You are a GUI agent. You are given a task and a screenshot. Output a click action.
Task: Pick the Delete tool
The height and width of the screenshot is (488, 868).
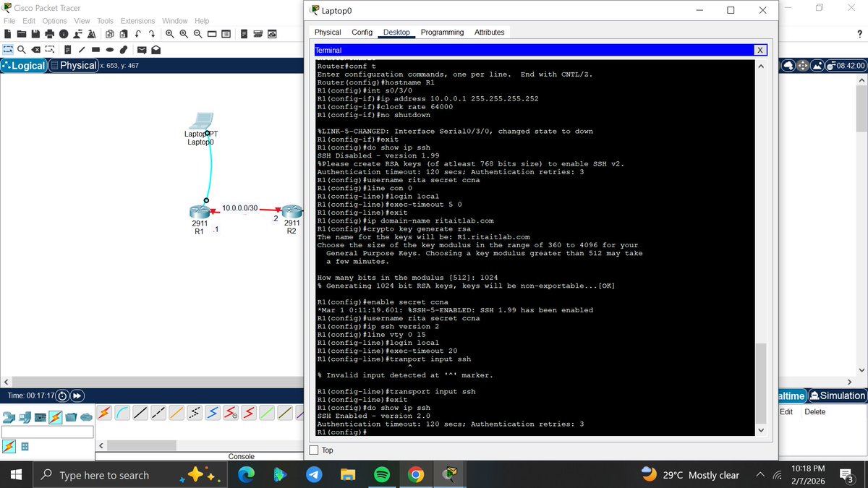coord(35,50)
